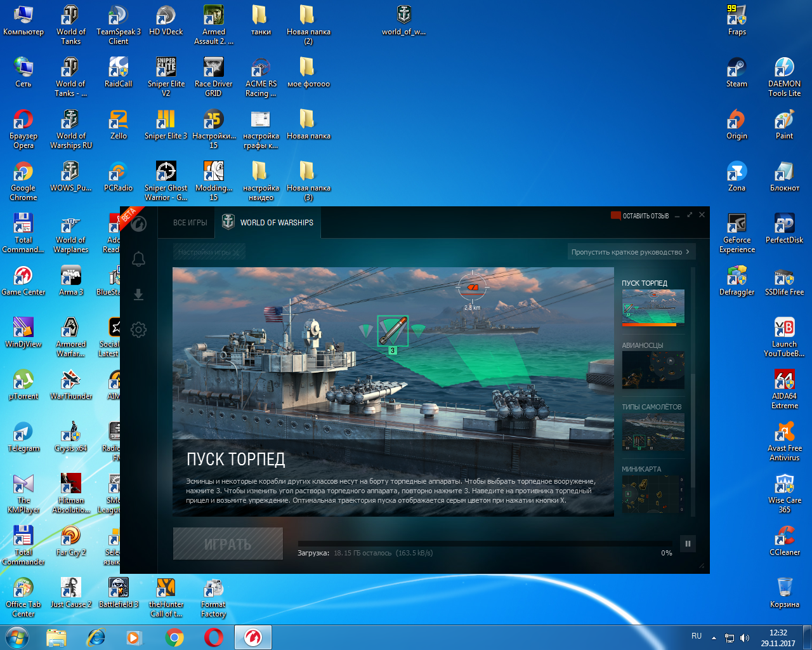Open Format Factory desktop shortcut

(x=214, y=597)
